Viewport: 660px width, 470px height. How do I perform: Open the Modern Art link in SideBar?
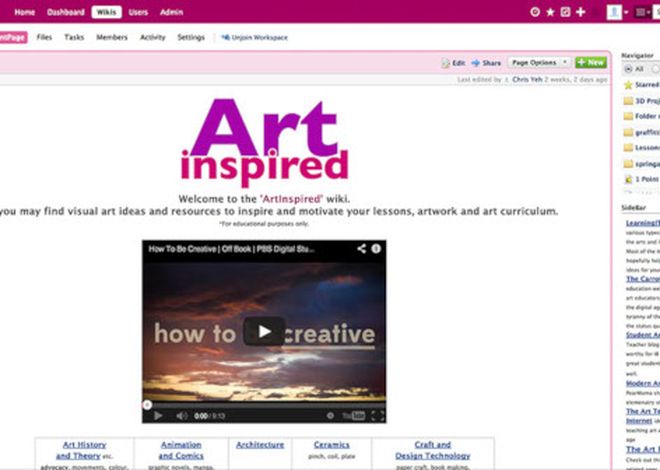(x=643, y=383)
